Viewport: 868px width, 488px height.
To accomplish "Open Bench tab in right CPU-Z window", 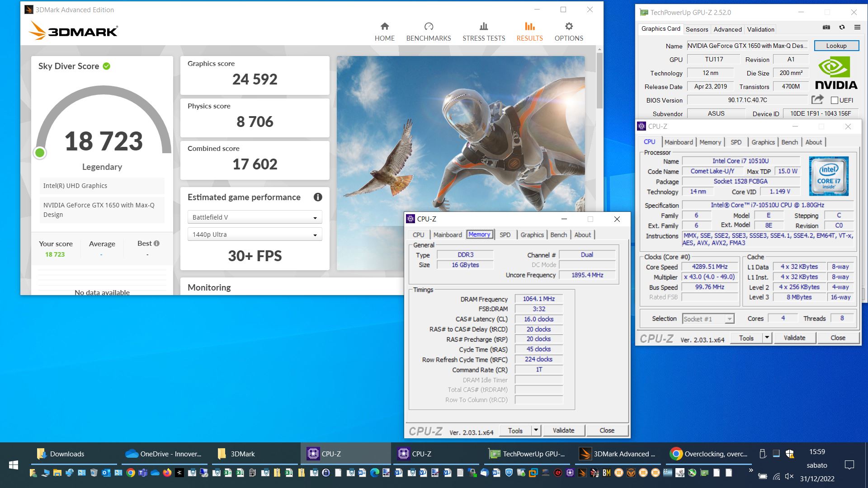I will pos(789,142).
